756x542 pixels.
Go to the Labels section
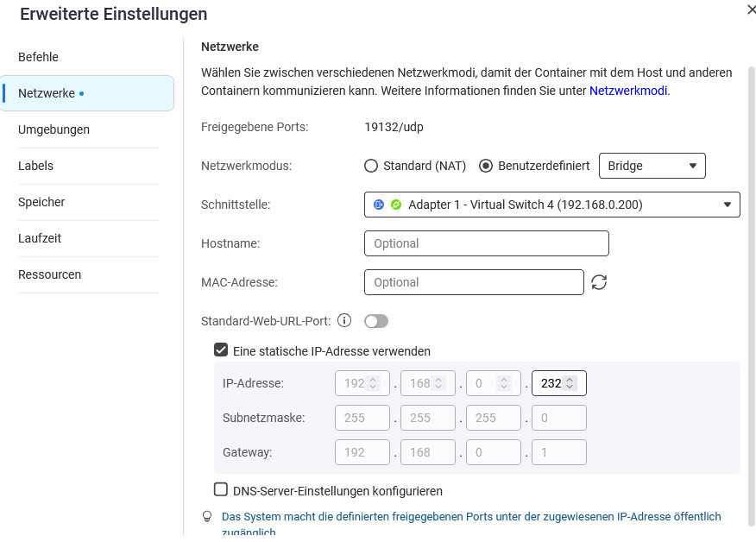35,166
